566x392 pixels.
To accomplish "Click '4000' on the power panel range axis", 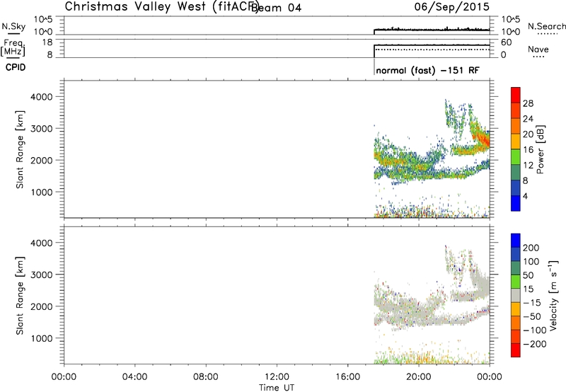I will coord(42,97).
